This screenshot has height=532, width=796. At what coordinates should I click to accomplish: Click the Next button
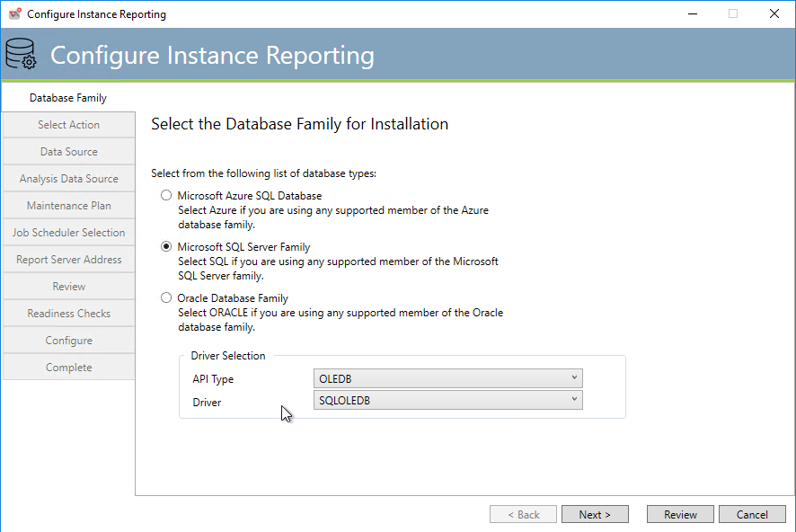click(x=595, y=514)
